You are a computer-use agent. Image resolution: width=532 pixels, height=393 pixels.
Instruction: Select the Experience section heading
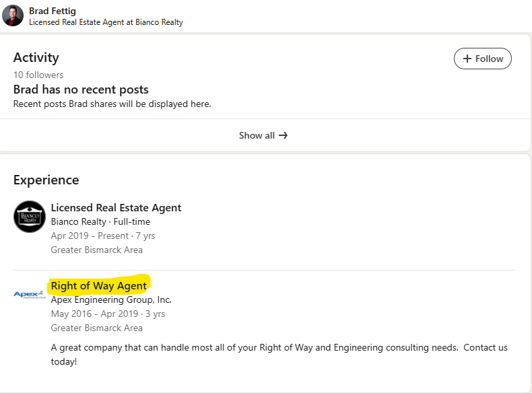coord(46,180)
